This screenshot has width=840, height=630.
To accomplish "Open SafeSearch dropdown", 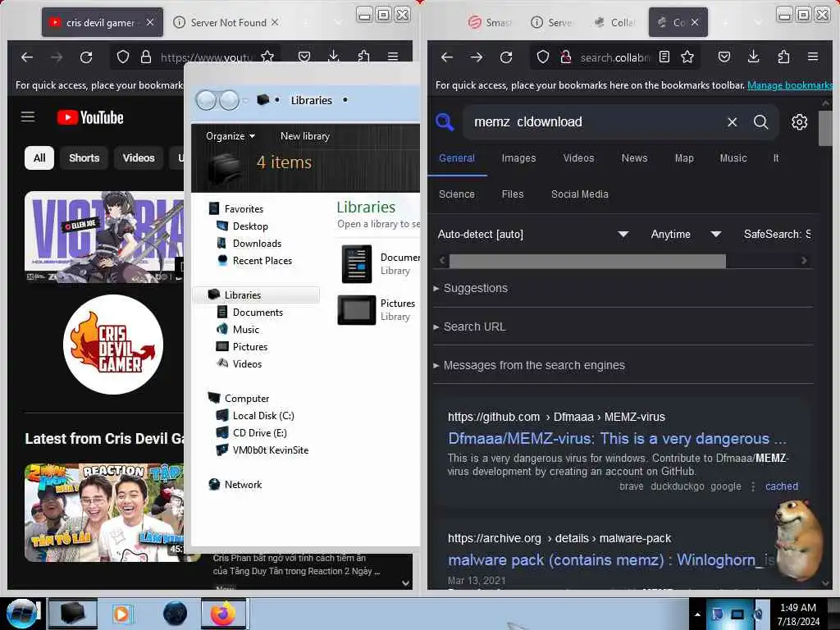I will [778, 234].
